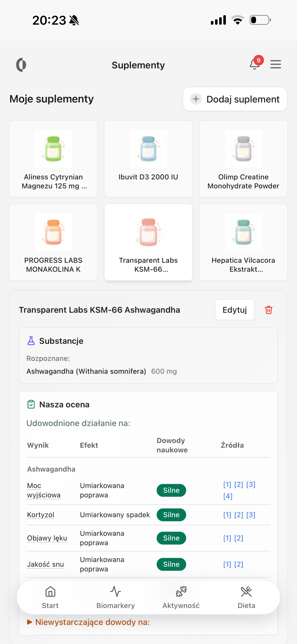Open Hepatica Vilcacora Ekstrakt card
This screenshot has width=297, height=644.
[x=243, y=242]
